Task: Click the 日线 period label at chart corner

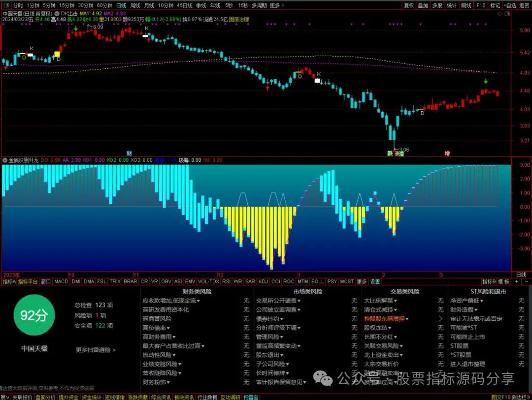Action: [521, 275]
